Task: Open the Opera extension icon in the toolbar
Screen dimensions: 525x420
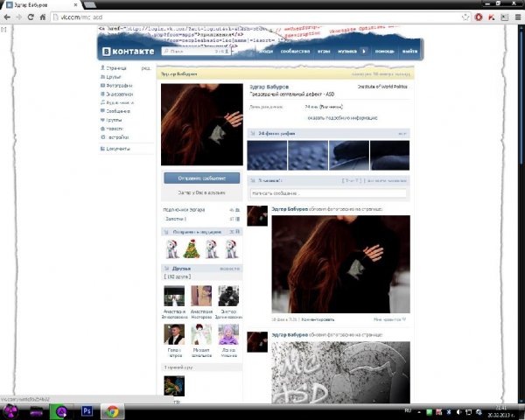Action: point(479,17)
